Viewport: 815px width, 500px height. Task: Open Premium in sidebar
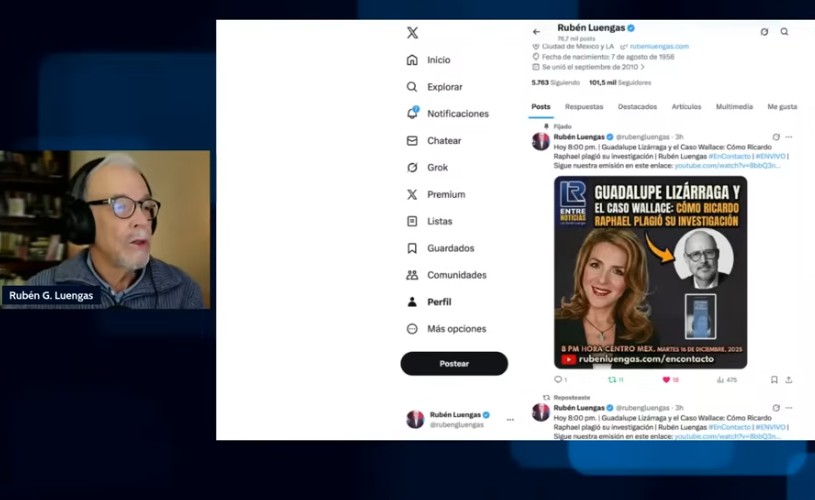436,194
